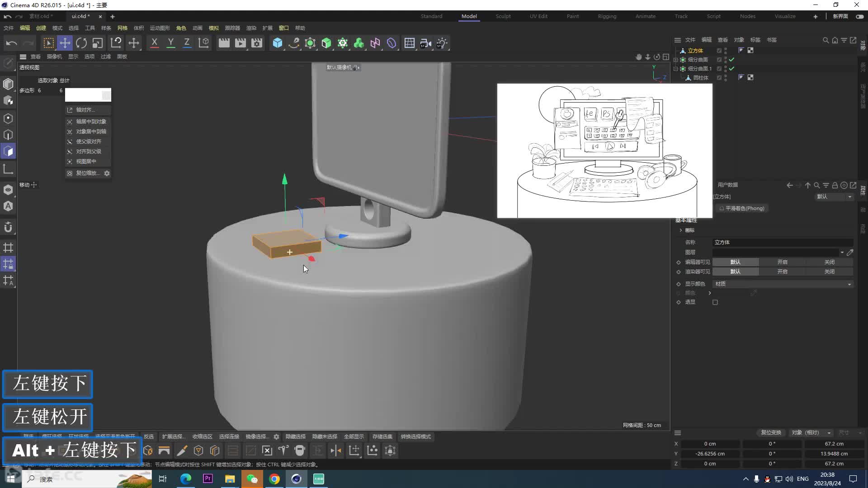Toggle world coordinate system icon
Viewport: 868px width, 488px height.
(204, 43)
